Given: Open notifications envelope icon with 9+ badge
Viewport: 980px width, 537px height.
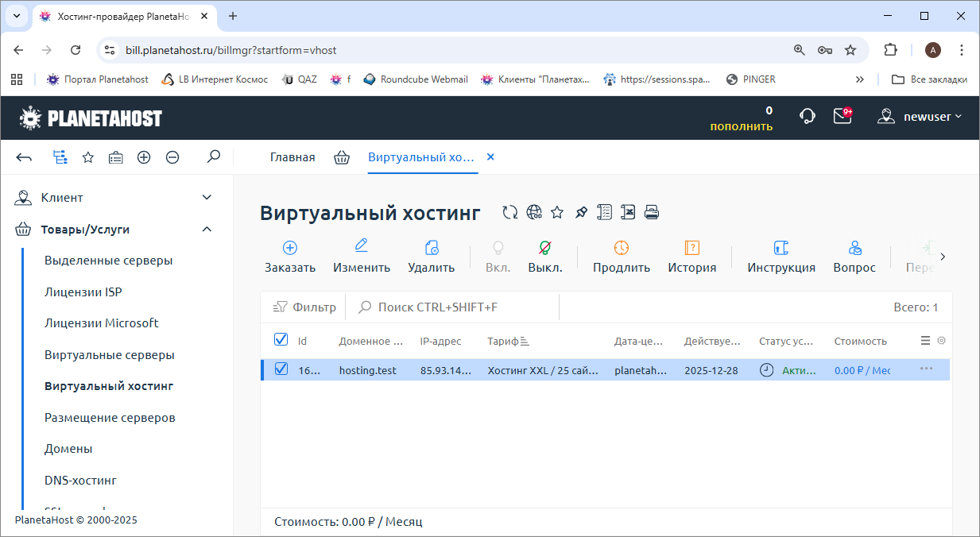Looking at the screenshot, I should (x=842, y=117).
